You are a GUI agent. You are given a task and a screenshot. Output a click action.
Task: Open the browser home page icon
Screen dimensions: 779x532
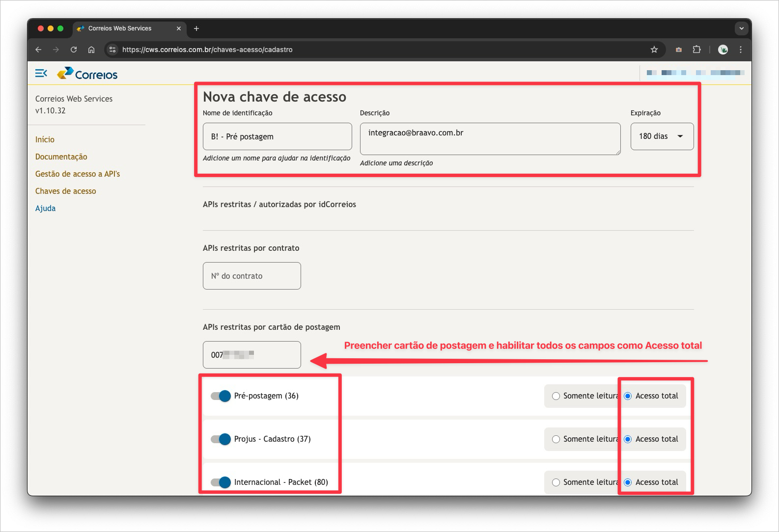(91, 50)
